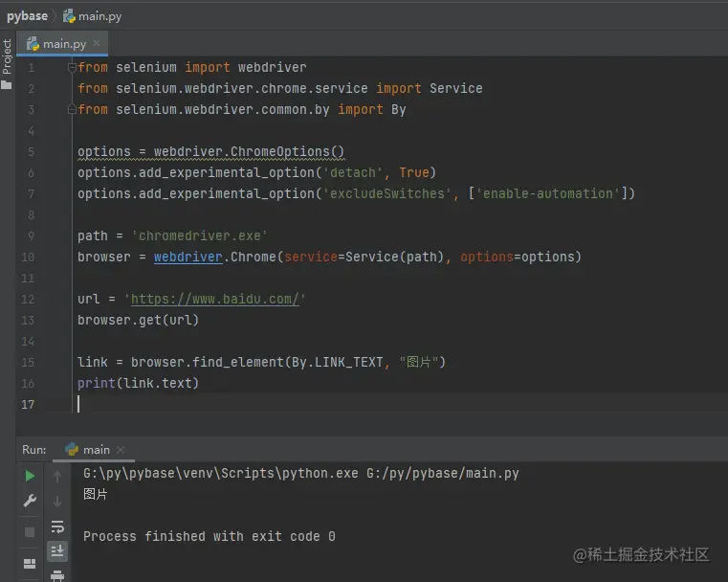Click 'print(link.text)' on line 16

point(138,383)
